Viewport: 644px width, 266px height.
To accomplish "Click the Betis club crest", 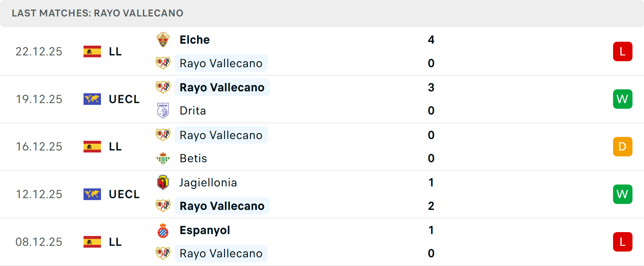I will tap(163, 158).
